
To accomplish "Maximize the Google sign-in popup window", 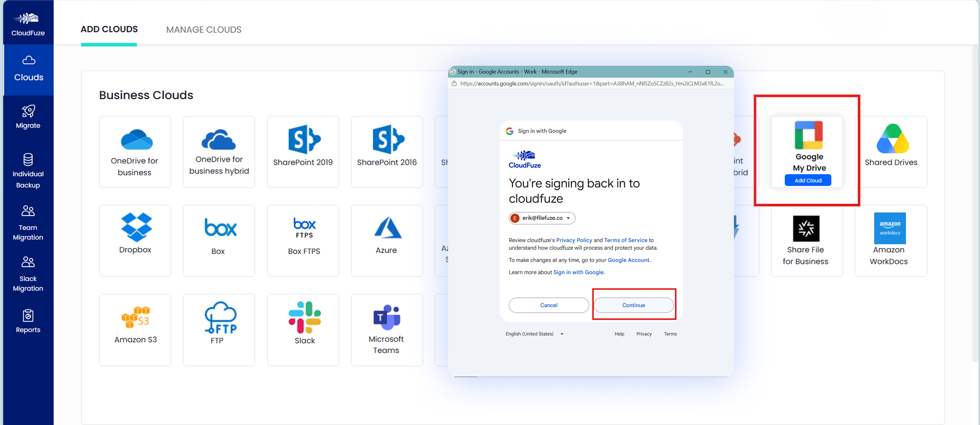I will point(708,72).
